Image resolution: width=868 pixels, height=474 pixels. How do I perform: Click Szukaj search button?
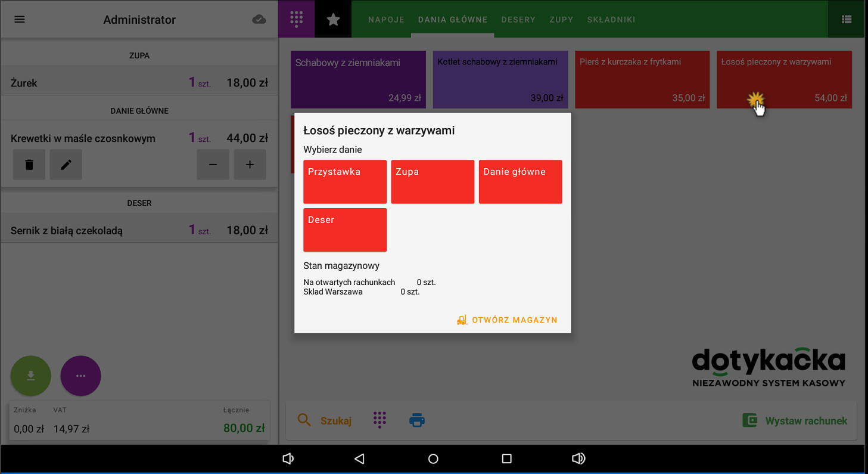coord(325,420)
